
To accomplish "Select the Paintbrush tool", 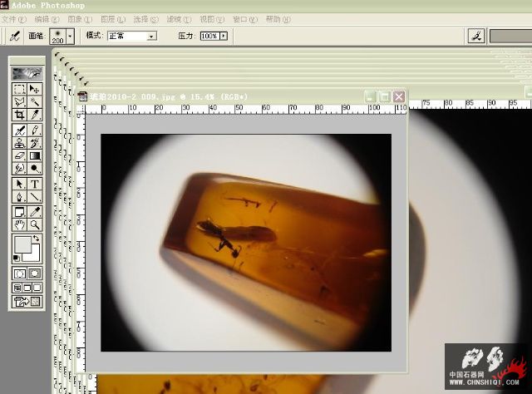I will pyautogui.click(x=35, y=131).
